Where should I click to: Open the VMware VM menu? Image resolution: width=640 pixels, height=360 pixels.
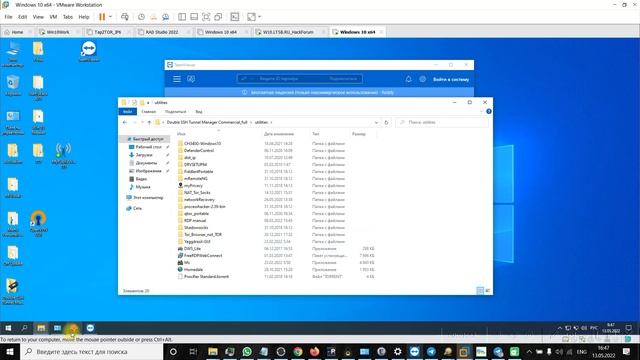(x=53, y=17)
